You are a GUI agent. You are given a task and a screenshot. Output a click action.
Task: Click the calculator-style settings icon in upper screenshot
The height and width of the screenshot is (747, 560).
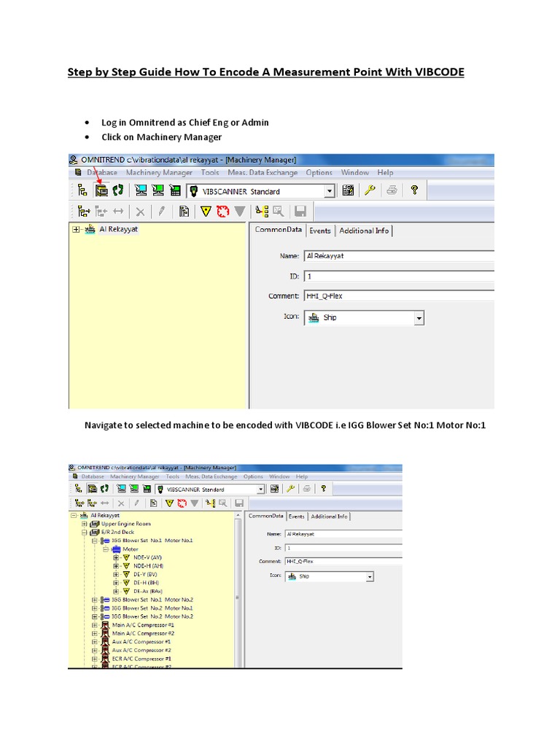348,190
